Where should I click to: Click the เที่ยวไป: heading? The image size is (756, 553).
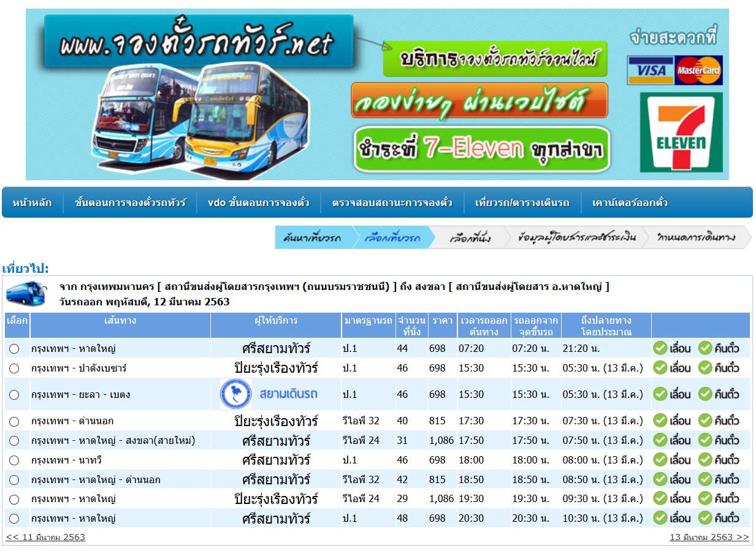click(x=25, y=269)
